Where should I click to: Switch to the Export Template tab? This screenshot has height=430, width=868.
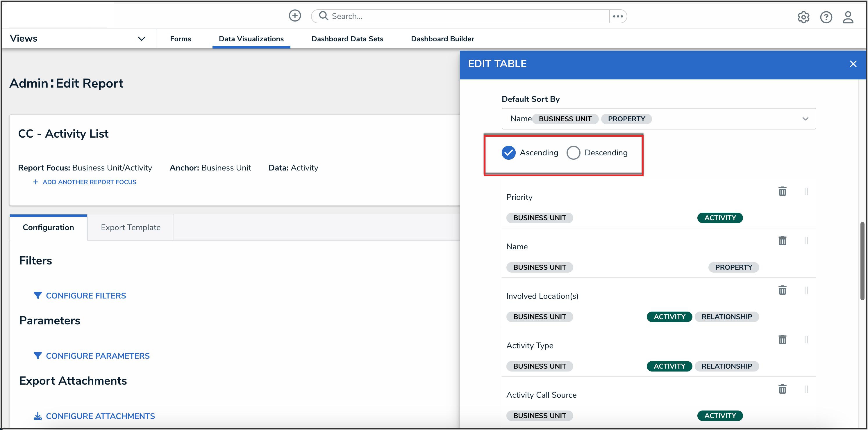click(131, 227)
